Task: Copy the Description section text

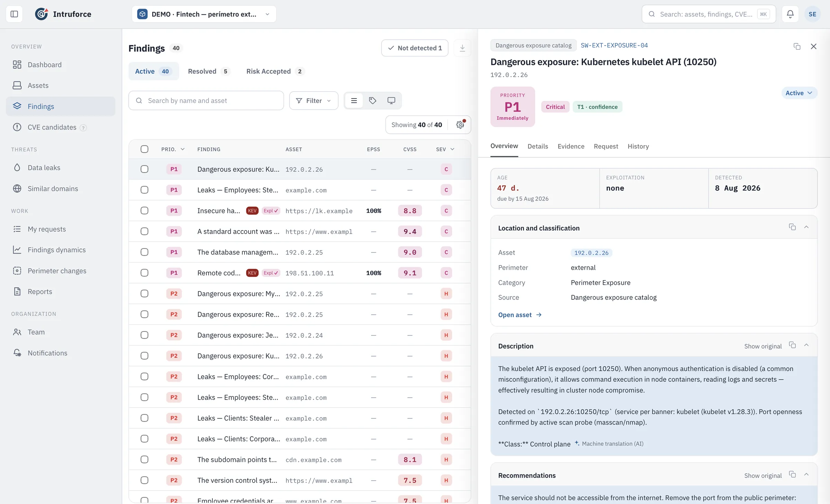Action: click(x=792, y=345)
